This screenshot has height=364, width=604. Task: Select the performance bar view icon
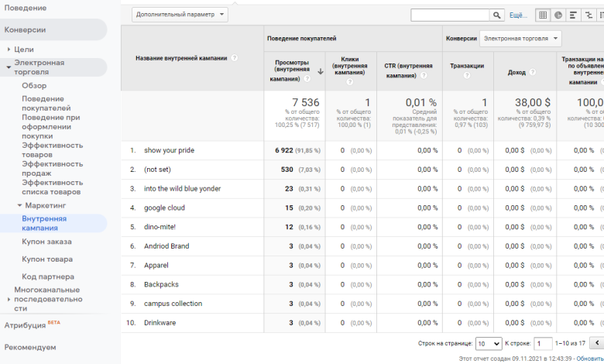tap(573, 15)
